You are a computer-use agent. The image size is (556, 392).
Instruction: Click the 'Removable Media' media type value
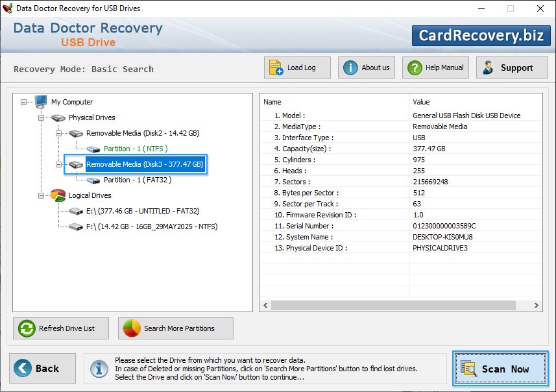pos(440,127)
